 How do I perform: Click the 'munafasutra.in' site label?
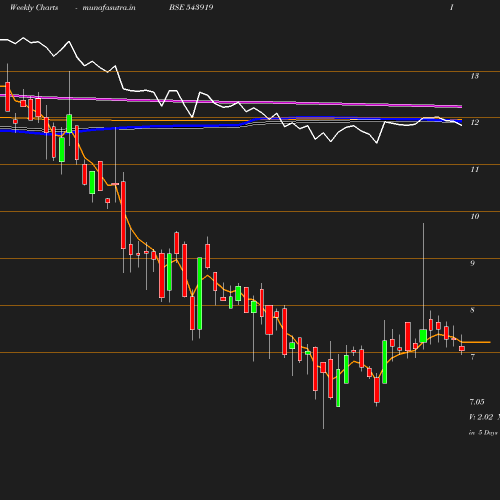tap(109, 8)
